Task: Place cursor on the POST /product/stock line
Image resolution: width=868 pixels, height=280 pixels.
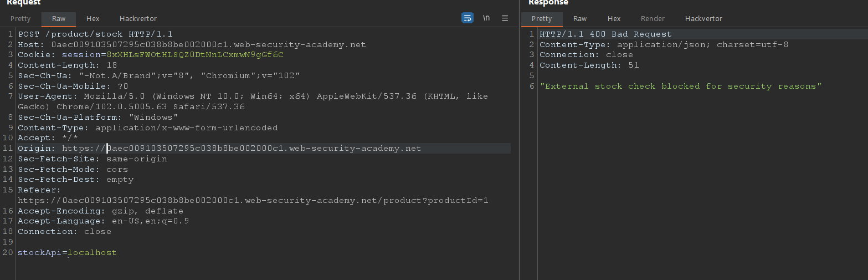Action: pos(95,34)
